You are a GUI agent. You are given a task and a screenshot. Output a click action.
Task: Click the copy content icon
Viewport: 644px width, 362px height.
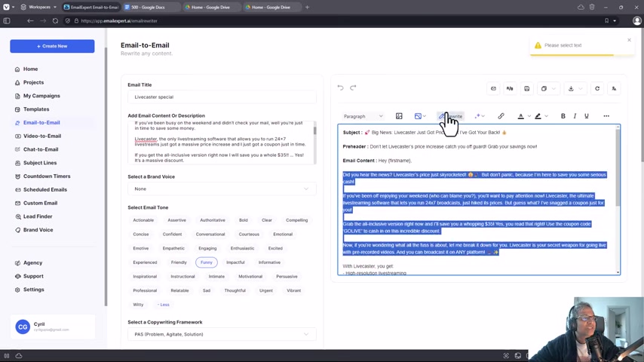tap(544, 88)
